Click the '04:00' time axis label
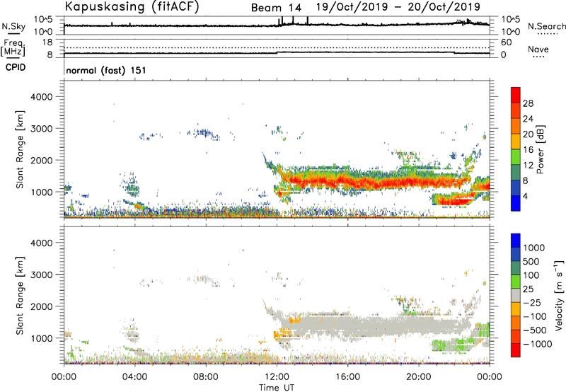Viewport: 566px width, 392px height. (x=135, y=377)
